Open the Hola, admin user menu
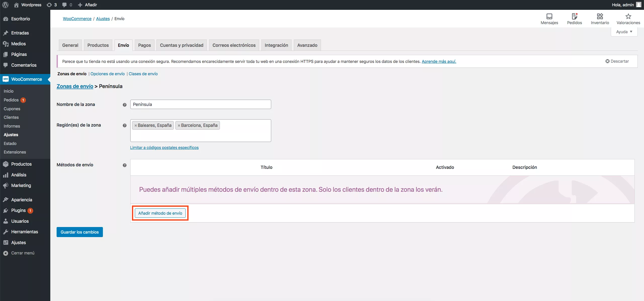644x301 pixels. tap(626, 5)
